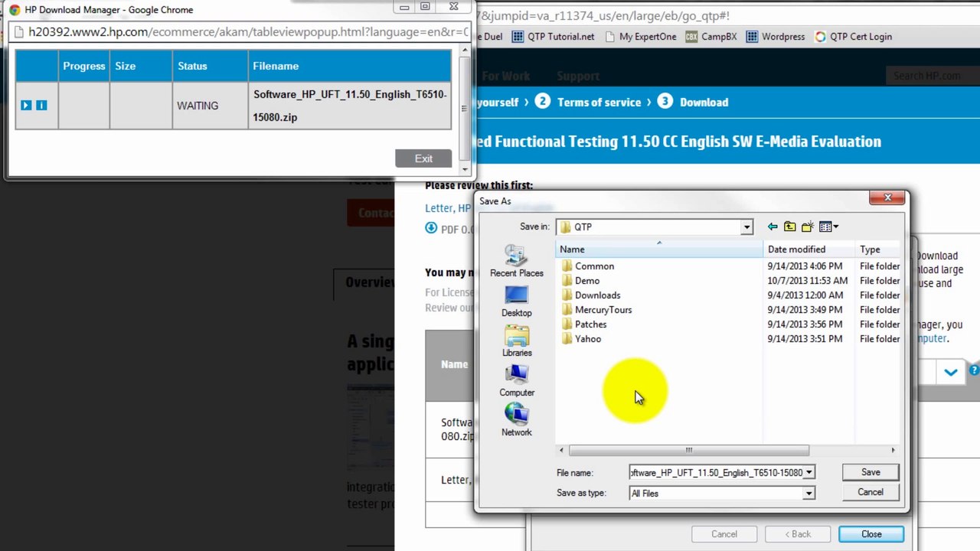
Task: Start the download with the play icon
Action: [26, 105]
